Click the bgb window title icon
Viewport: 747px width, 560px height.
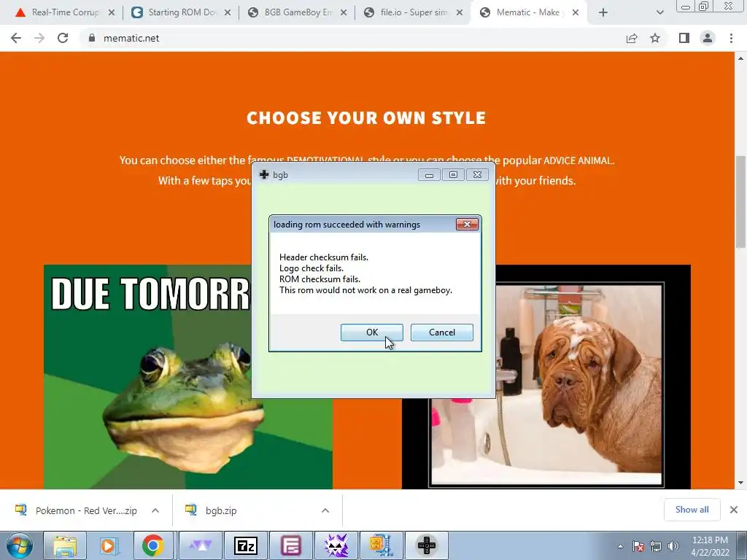(x=264, y=175)
